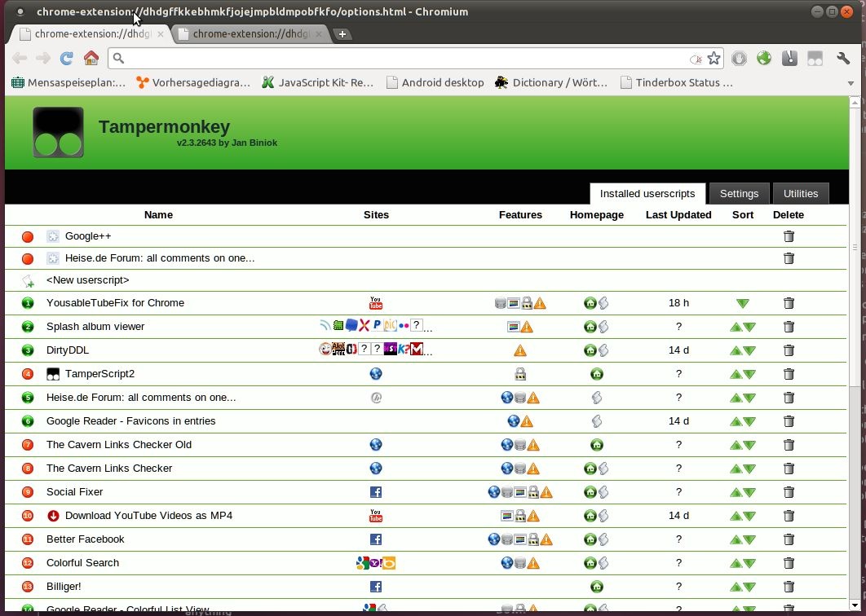This screenshot has width=866, height=616.
Task: Toggle Google Reader Favicons number 6 status
Action: (x=28, y=421)
